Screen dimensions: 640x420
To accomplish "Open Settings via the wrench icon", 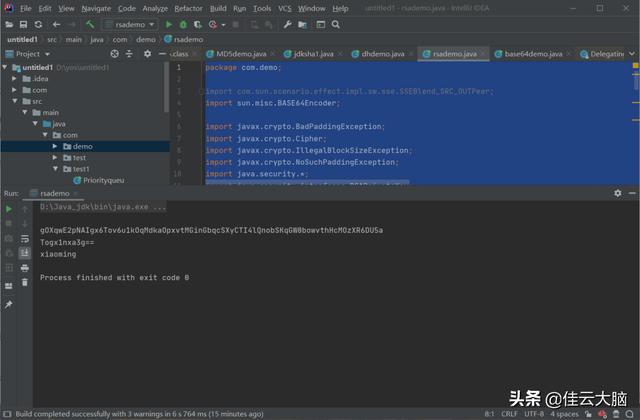I will pyautogui.click(x=287, y=24).
